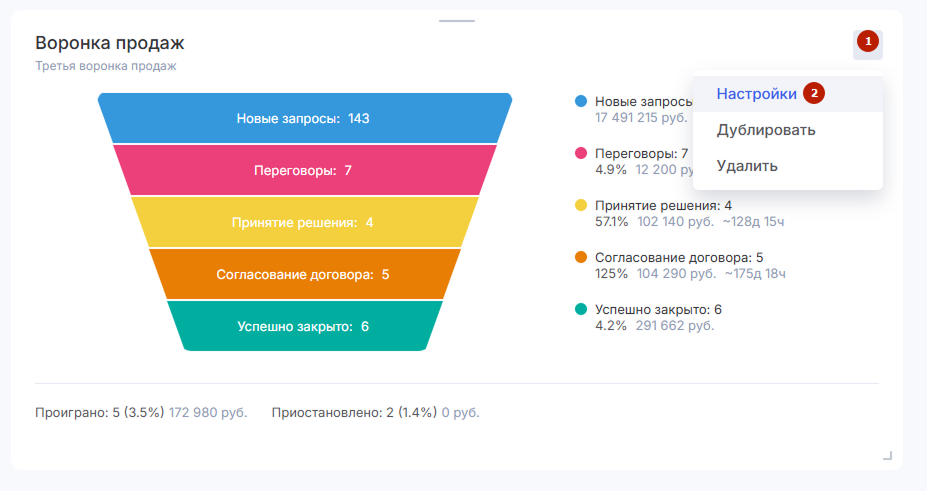The width and height of the screenshot is (927, 491).
Task: Click the duration ~175д 18ч
Action: 755,274
